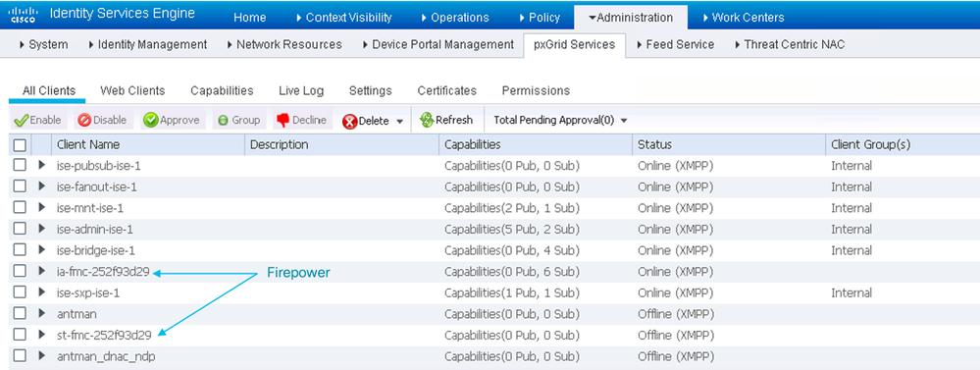Screen dimensions: 980x370
Task: Select the antman_dnac_ndp checkbox
Action: coord(20,355)
